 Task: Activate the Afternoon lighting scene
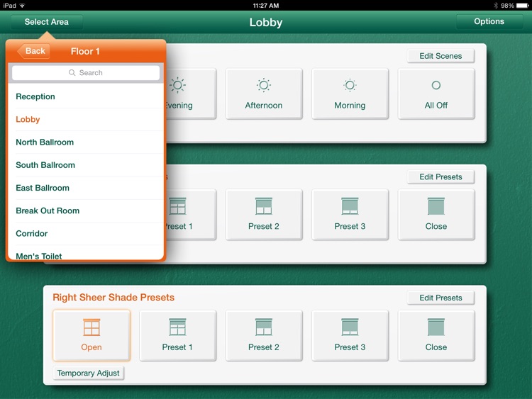(x=264, y=94)
